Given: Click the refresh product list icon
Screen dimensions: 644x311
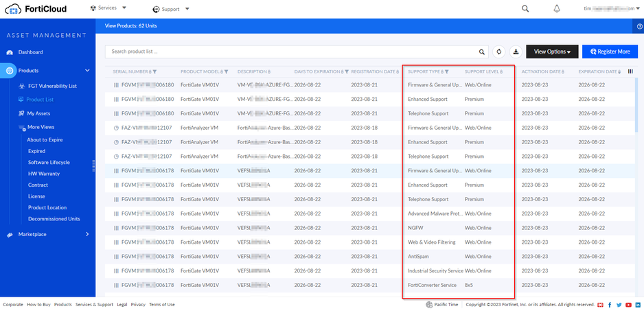Looking at the screenshot, I should pos(499,51).
